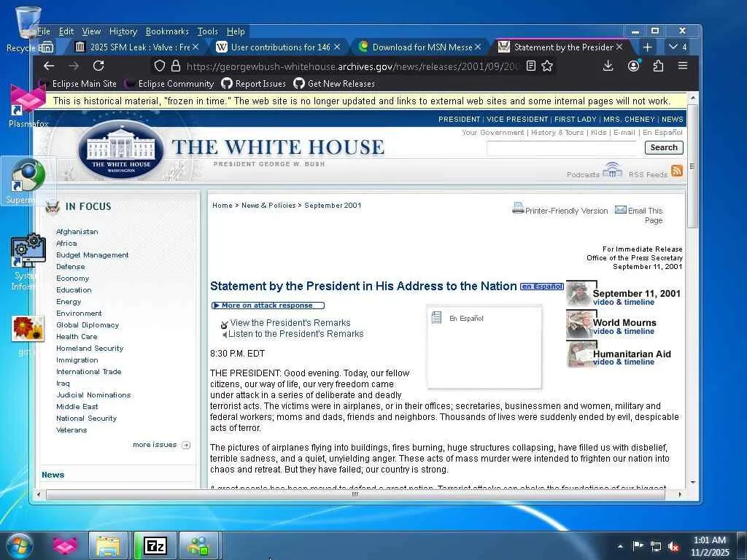Viewport: 747px width, 560px height.
Task: Click the News & Policies breadcrumb
Action: click(268, 205)
